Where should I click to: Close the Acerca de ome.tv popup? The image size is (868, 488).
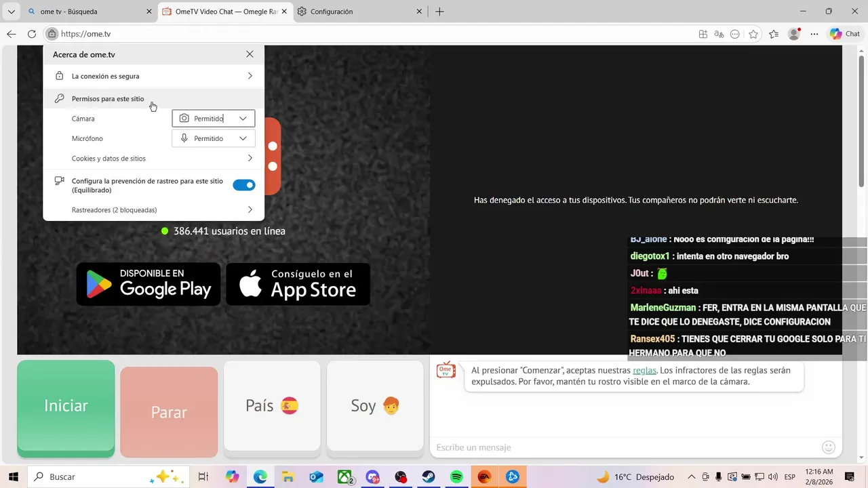250,54
